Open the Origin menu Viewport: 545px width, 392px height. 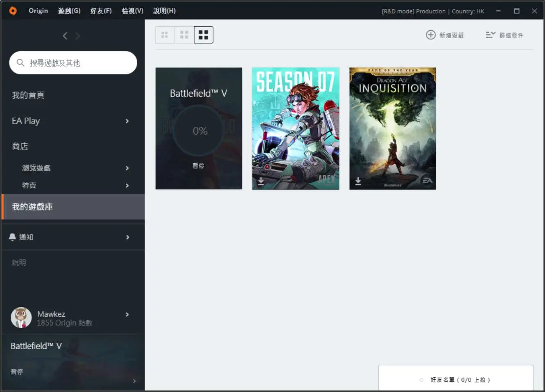(38, 11)
